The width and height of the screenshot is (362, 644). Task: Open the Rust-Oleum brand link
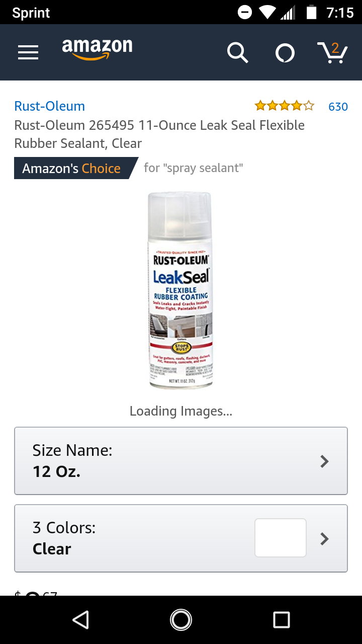(49, 106)
